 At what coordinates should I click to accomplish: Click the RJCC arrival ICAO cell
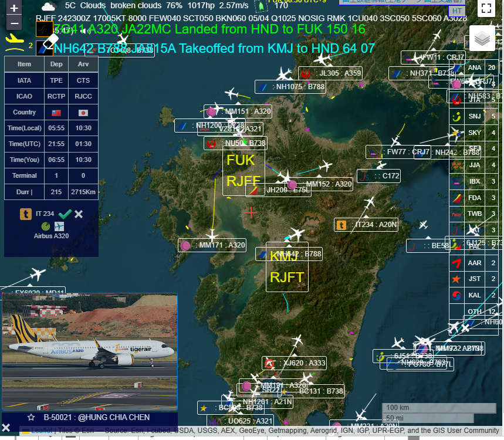pos(83,96)
